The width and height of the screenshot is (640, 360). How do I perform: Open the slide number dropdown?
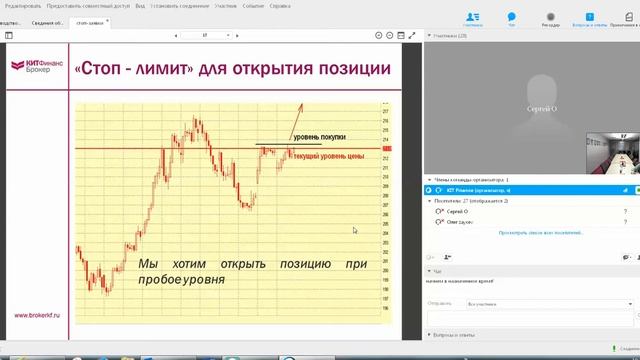tap(228, 36)
